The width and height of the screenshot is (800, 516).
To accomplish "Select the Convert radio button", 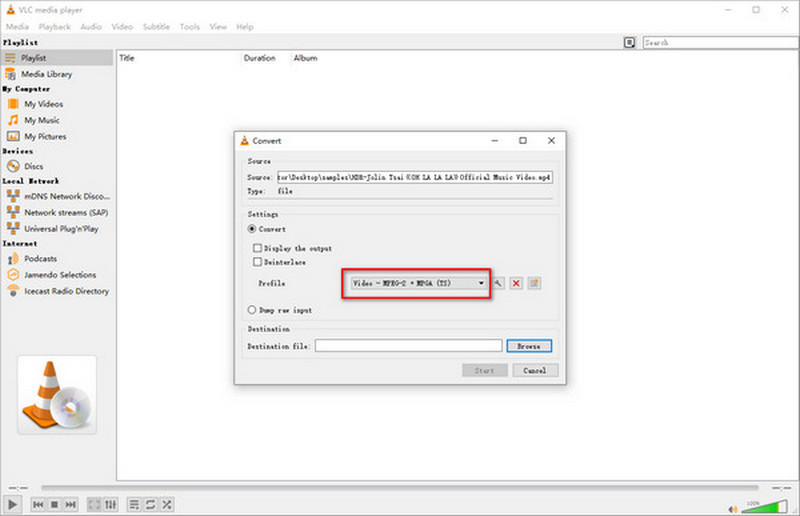I will click(x=252, y=229).
